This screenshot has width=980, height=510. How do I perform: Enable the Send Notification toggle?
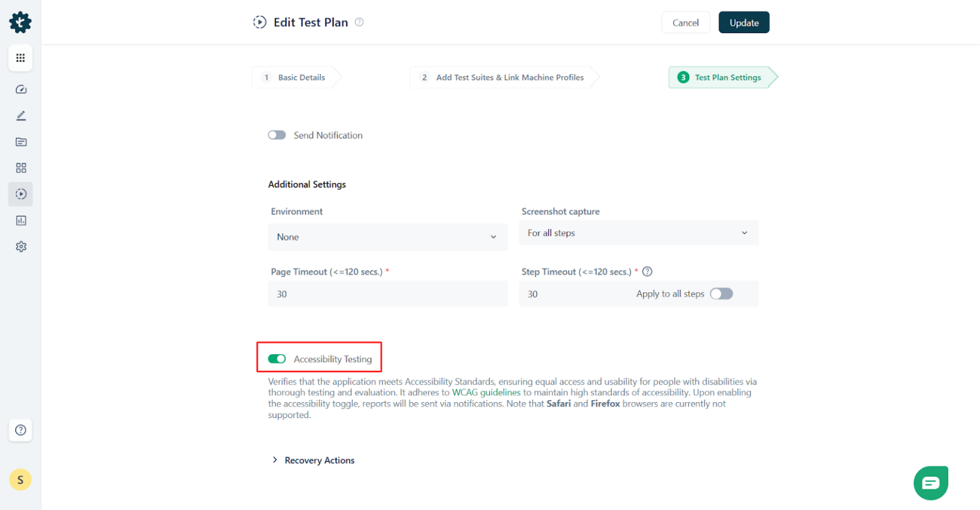(x=276, y=135)
